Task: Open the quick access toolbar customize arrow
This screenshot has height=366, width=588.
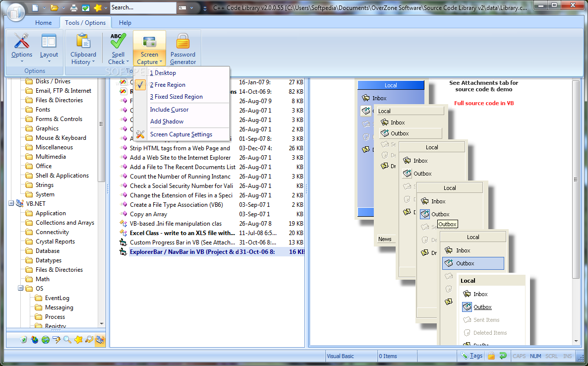Action: (205, 8)
